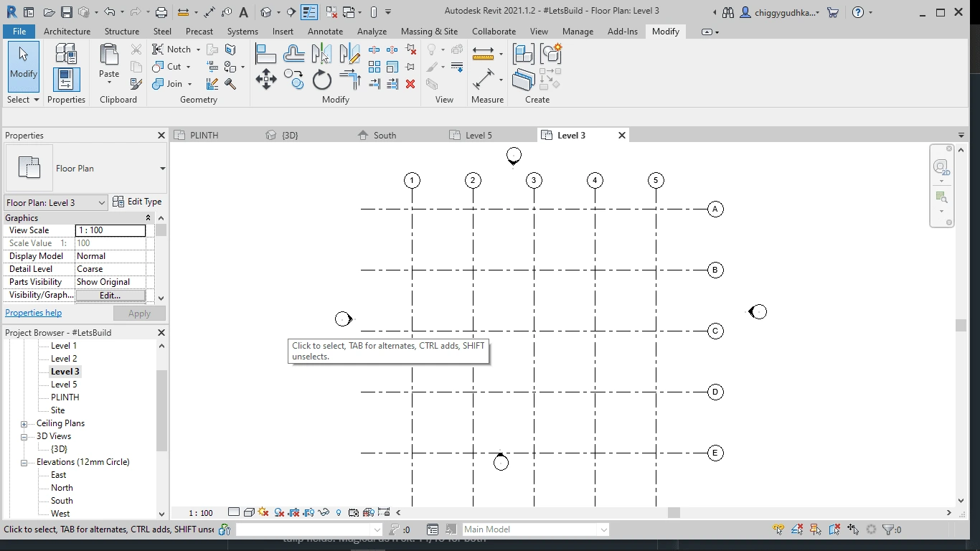Viewport: 980px width, 551px height.
Task: Toggle Thin Lines in Quick Access toolbar
Action: click(x=309, y=12)
